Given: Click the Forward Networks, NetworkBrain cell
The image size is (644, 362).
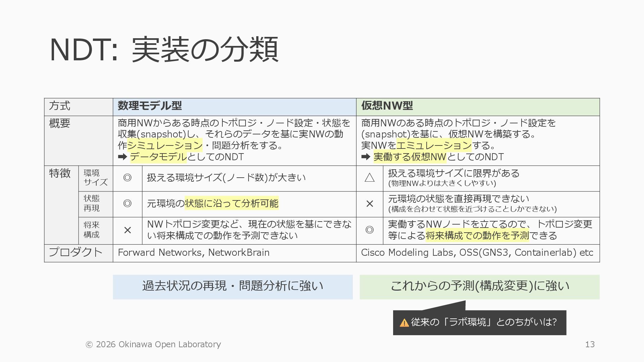Looking at the screenshot, I should point(194,253).
